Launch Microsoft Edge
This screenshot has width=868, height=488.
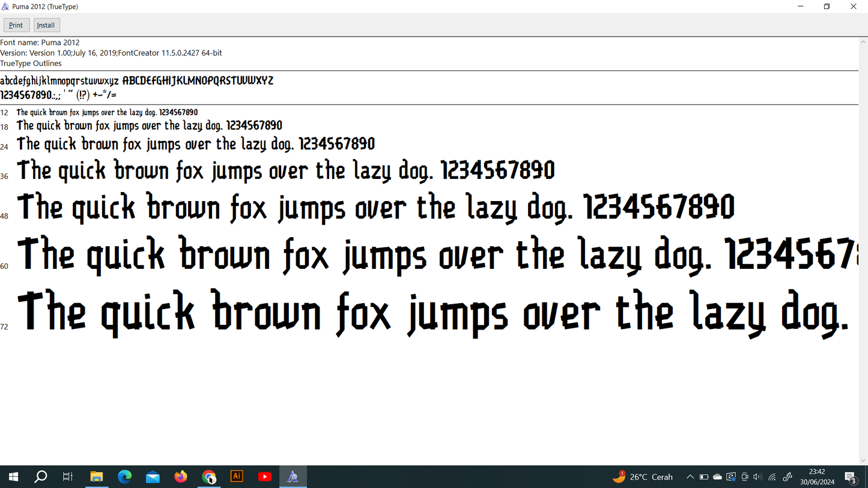tap(125, 476)
